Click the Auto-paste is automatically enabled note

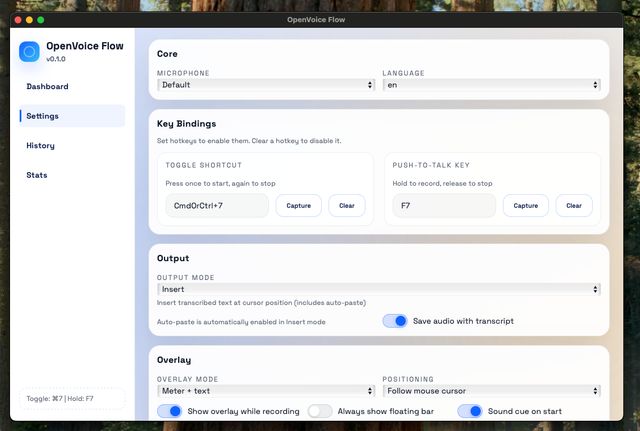(x=241, y=322)
